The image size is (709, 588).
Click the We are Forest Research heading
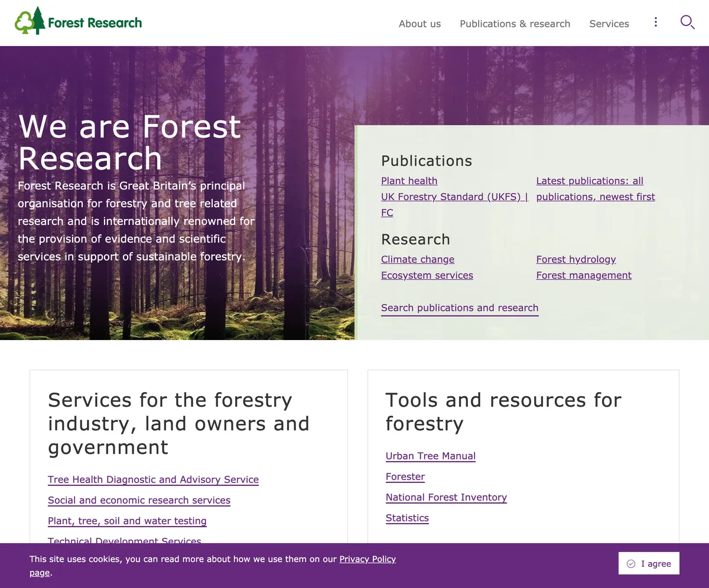click(x=130, y=142)
